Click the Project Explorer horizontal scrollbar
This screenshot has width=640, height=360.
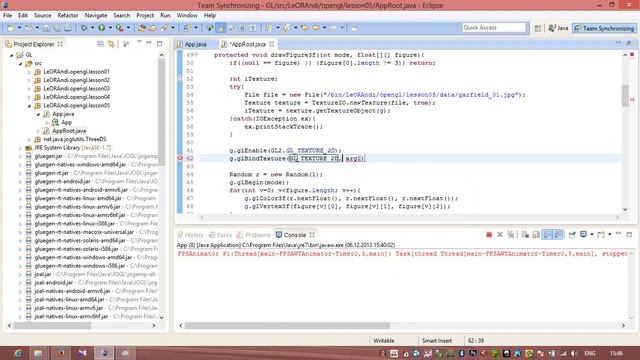click(52, 325)
